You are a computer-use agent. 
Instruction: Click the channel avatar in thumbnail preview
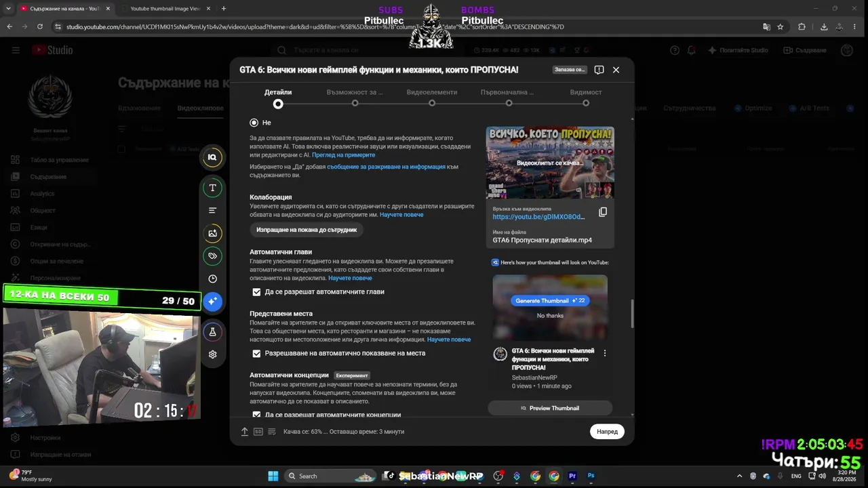pos(500,354)
